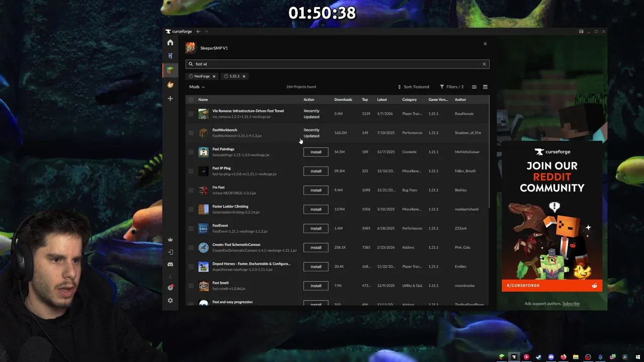Sort by the Name column header
Screen dimensions: 644x362
point(203,100)
